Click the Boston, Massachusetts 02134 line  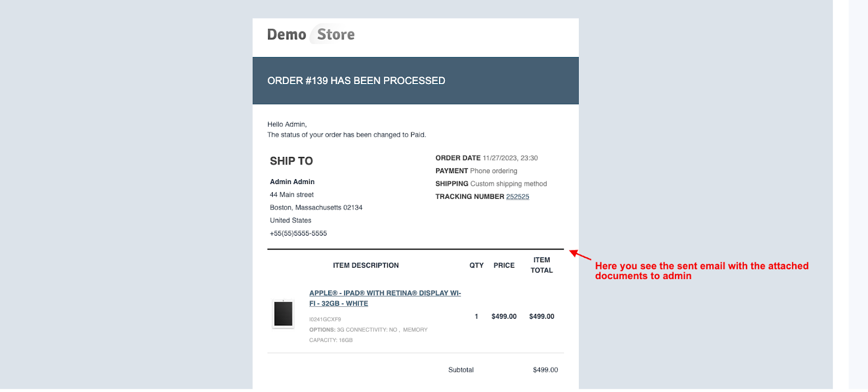coord(316,207)
